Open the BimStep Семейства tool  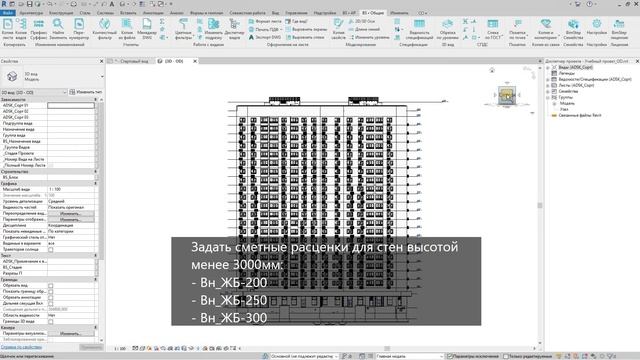coord(573,29)
